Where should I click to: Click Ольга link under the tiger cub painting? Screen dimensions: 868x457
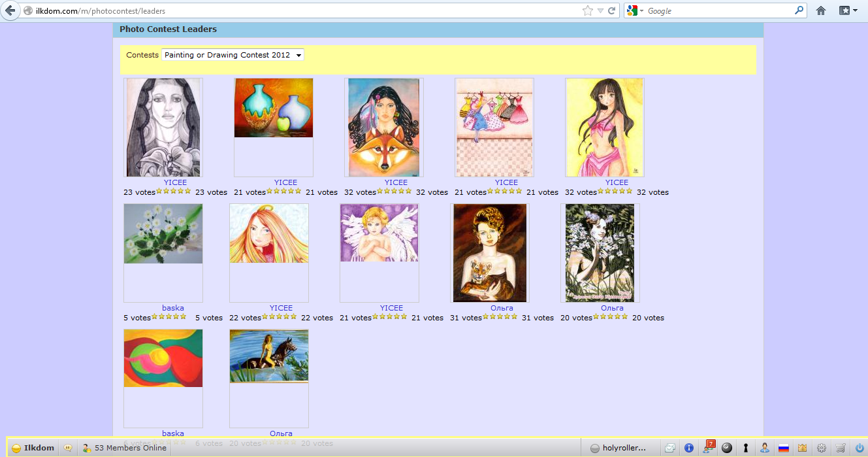click(502, 308)
